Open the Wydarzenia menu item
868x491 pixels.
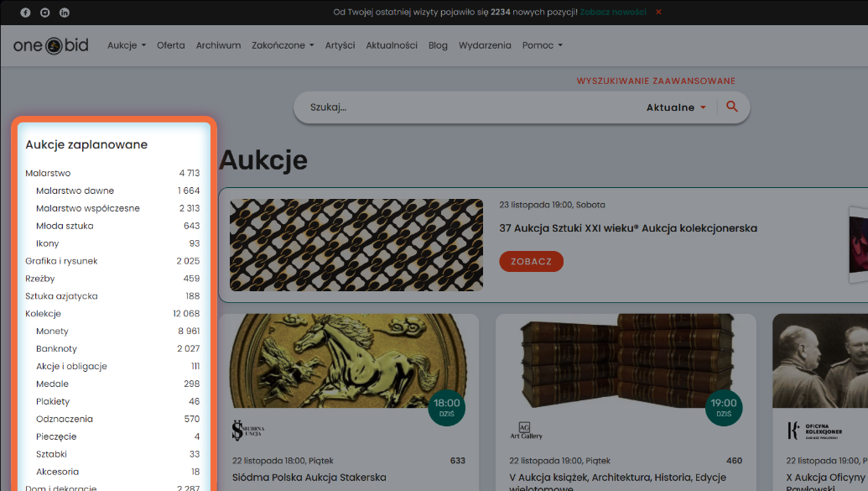(485, 45)
